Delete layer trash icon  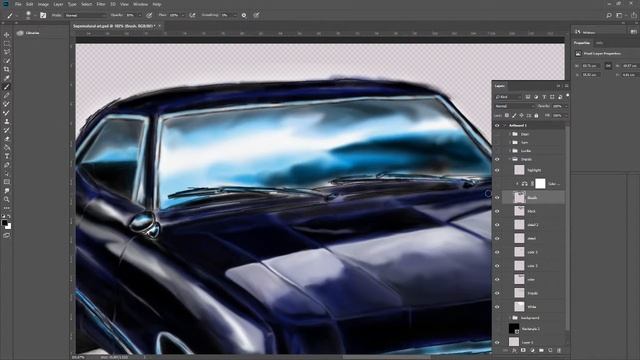[x=559, y=350]
